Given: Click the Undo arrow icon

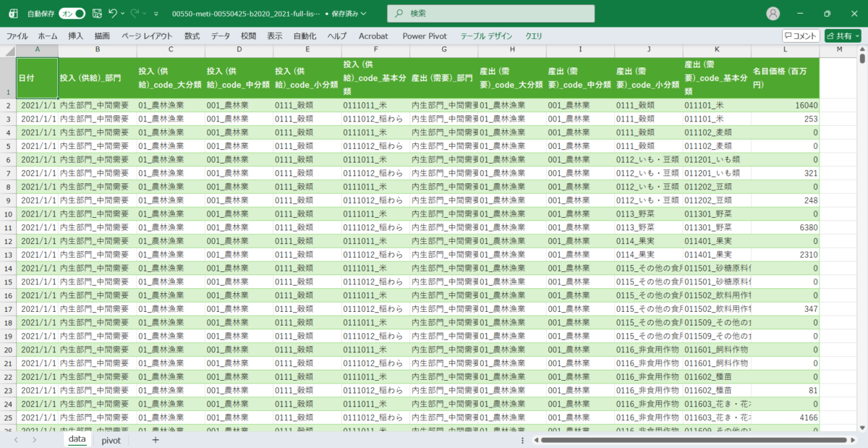Looking at the screenshot, I should (112, 14).
